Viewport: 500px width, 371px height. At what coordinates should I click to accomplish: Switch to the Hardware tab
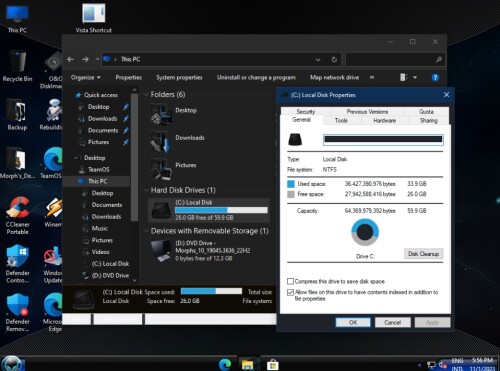385,121
